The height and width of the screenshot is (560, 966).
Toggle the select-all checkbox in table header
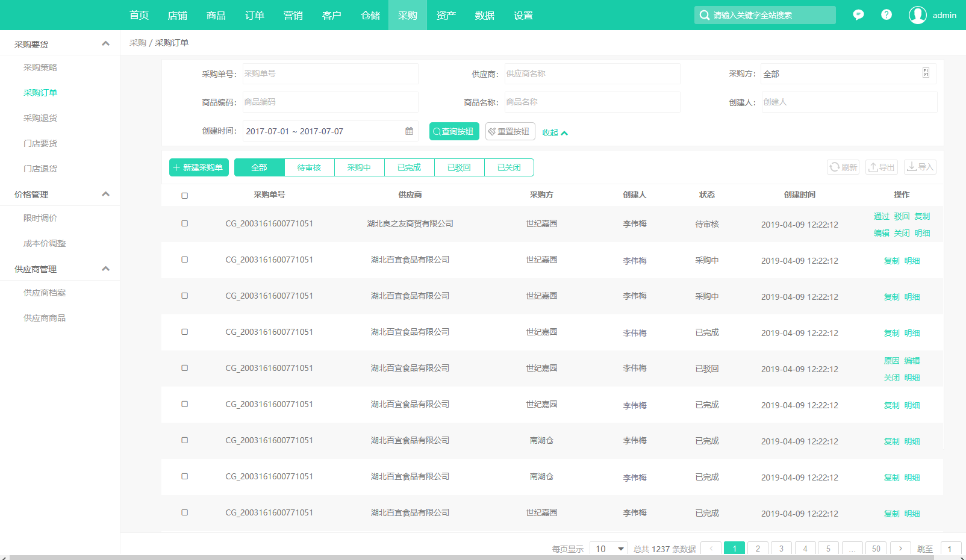[185, 196]
